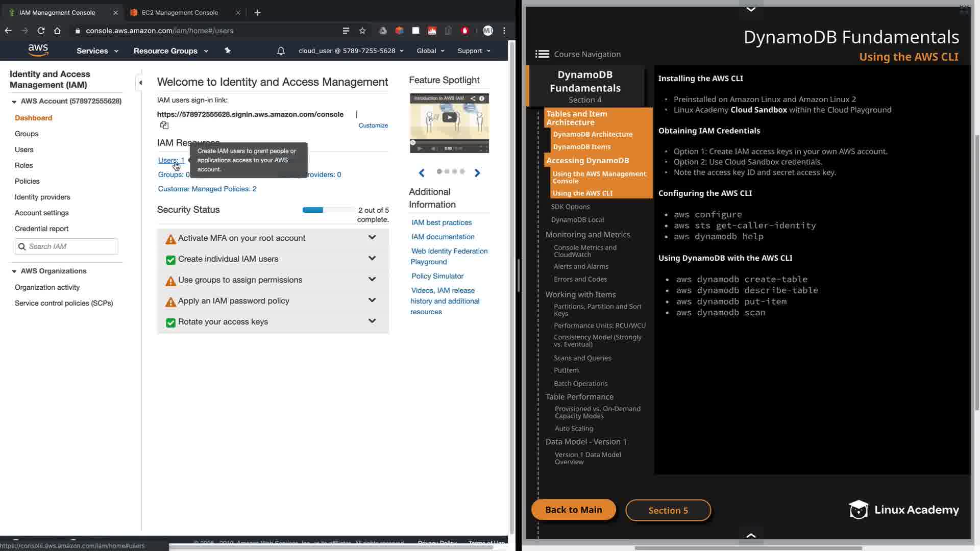Viewport: 980px width, 551px height.
Task: Click the AWS logo home icon
Action: (38, 50)
